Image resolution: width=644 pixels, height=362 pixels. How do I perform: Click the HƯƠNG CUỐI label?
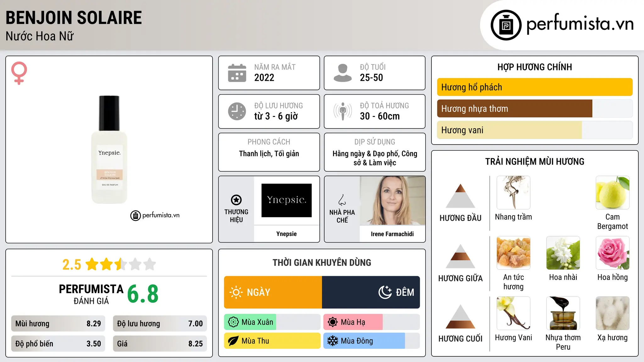(x=460, y=339)
